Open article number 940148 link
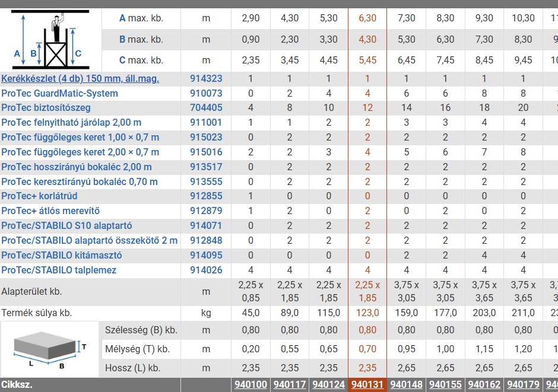558x392 pixels. (x=407, y=384)
